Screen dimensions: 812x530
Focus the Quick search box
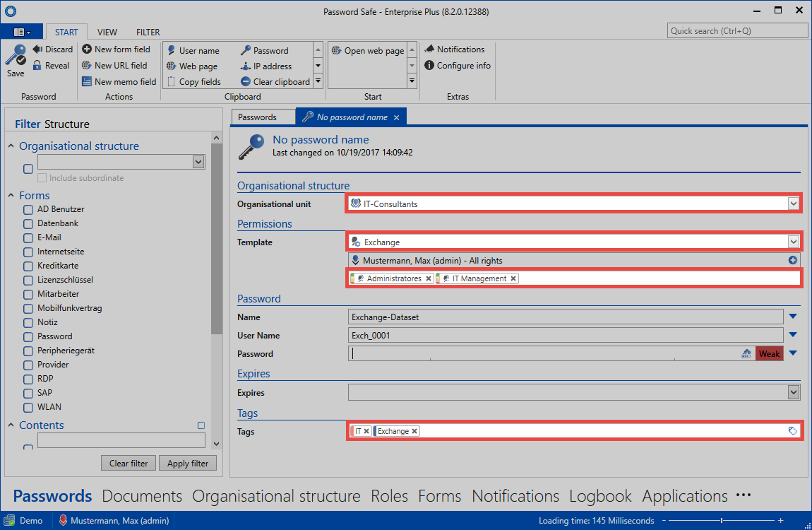point(737,30)
